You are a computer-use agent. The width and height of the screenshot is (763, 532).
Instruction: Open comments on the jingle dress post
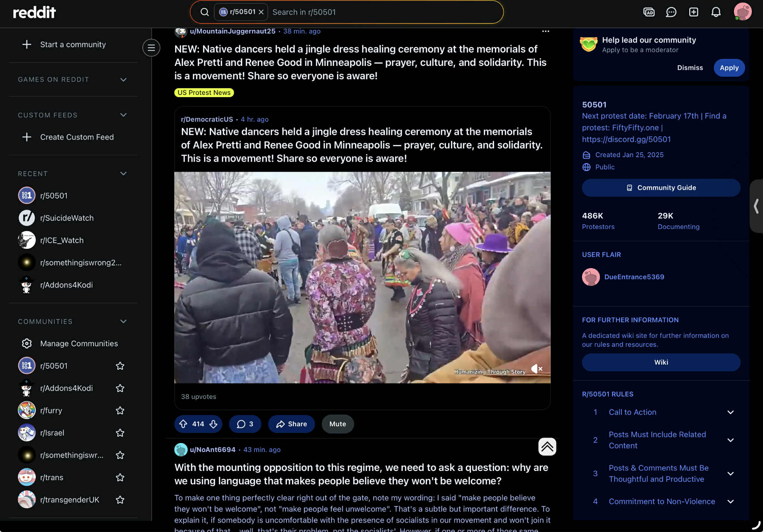pyautogui.click(x=245, y=424)
